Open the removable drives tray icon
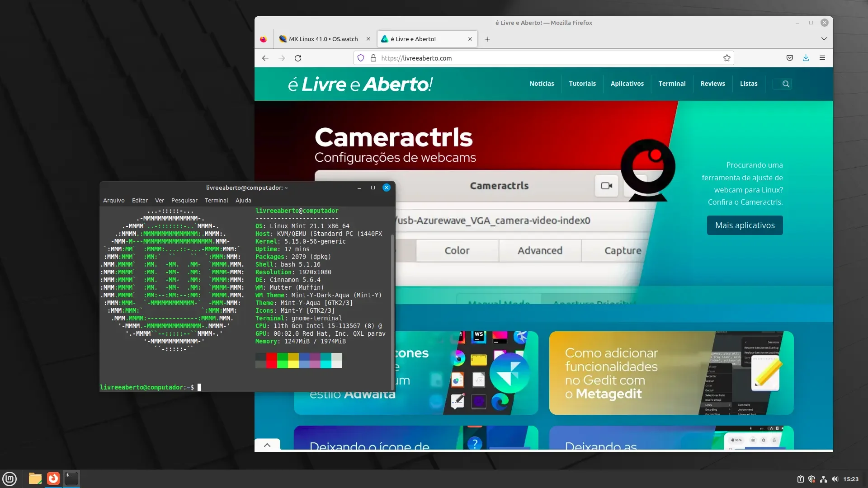The width and height of the screenshot is (868, 488). click(800, 479)
